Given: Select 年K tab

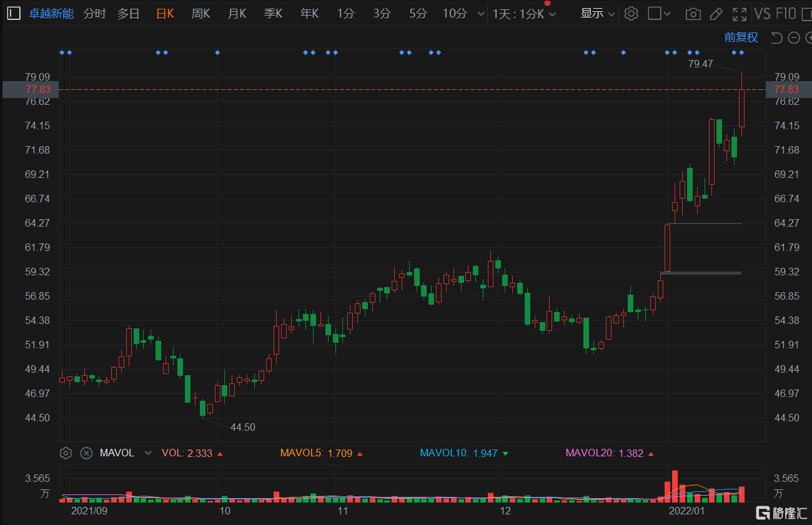Looking at the screenshot, I should point(309,13).
